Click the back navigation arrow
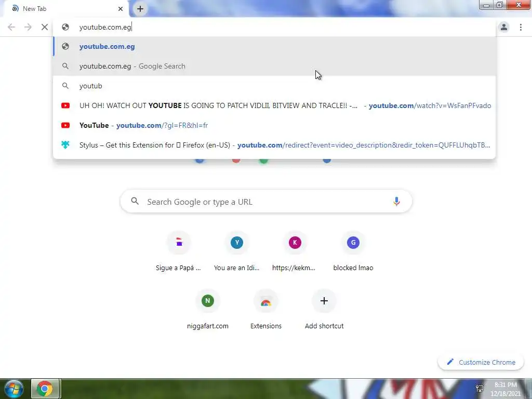 point(11,27)
